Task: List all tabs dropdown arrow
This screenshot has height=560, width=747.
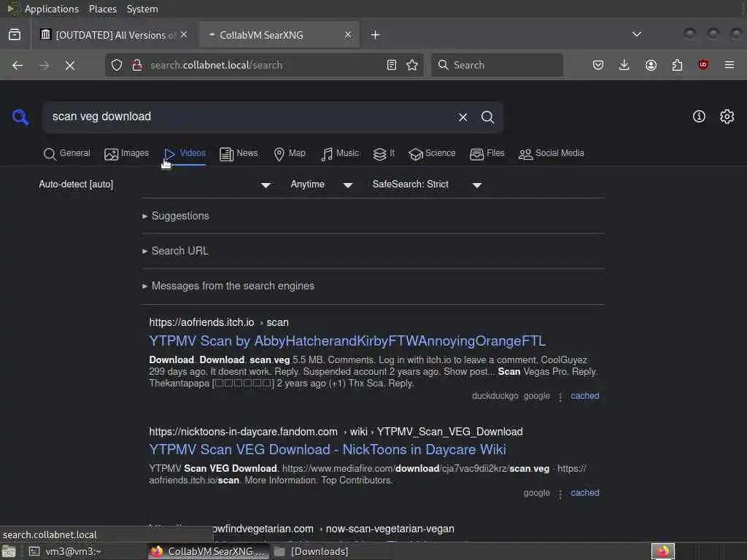Action: pos(636,34)
